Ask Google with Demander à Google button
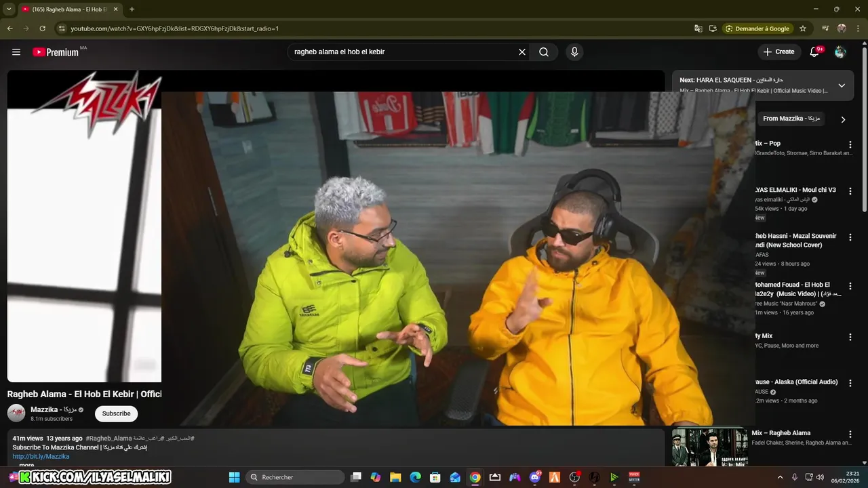Viewport: 868px width, 488px height. click(757, 28)
